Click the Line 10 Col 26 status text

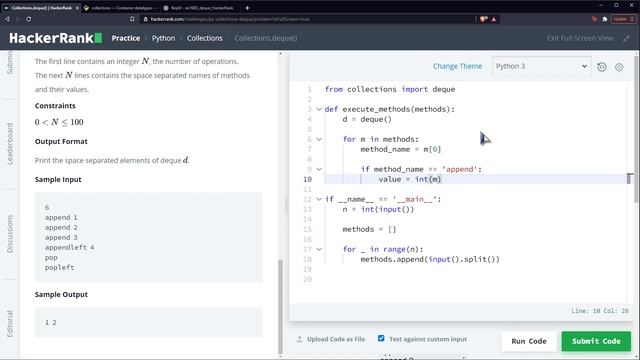(x=600, y=311)
